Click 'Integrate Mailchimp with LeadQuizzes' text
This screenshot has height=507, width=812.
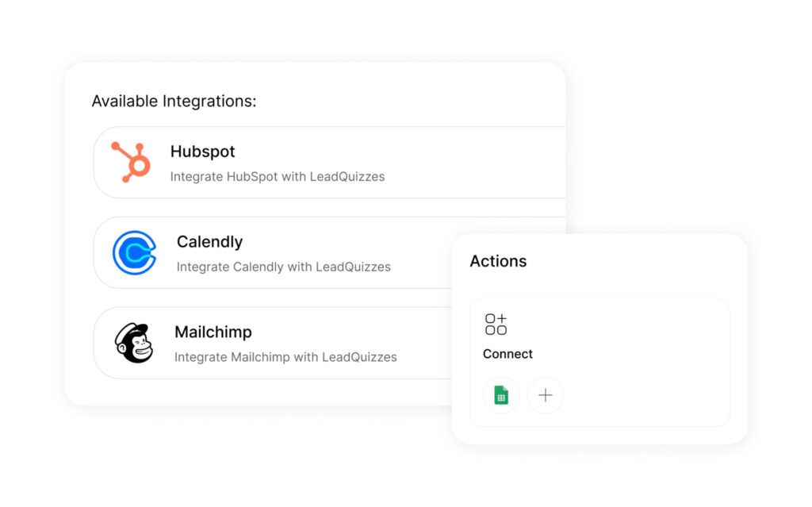285,357
